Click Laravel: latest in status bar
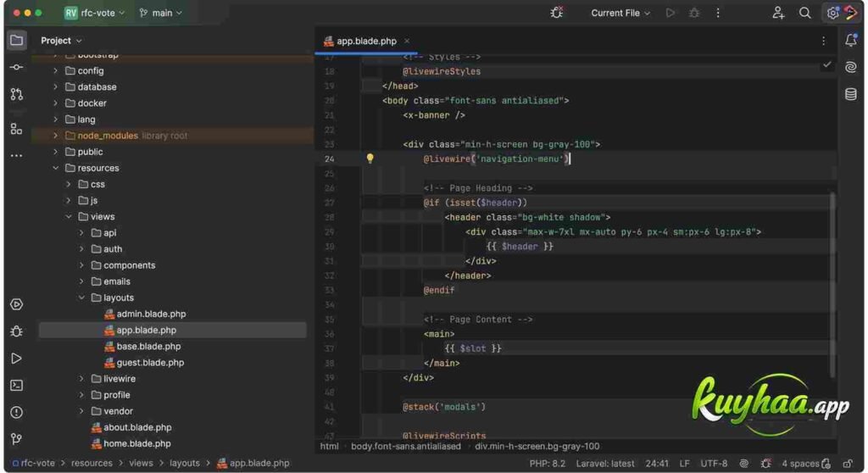 pyautogui.click(x=605, y=464)
